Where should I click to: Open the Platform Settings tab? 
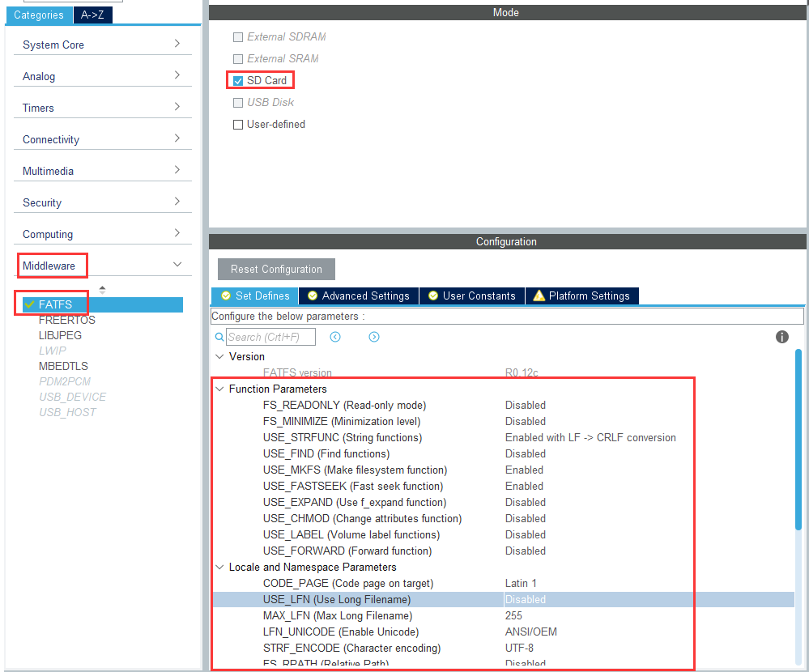[x=582, y=296]
